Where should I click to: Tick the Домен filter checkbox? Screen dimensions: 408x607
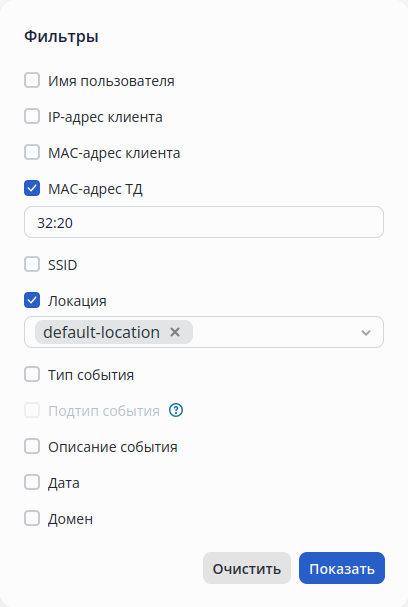32,518
